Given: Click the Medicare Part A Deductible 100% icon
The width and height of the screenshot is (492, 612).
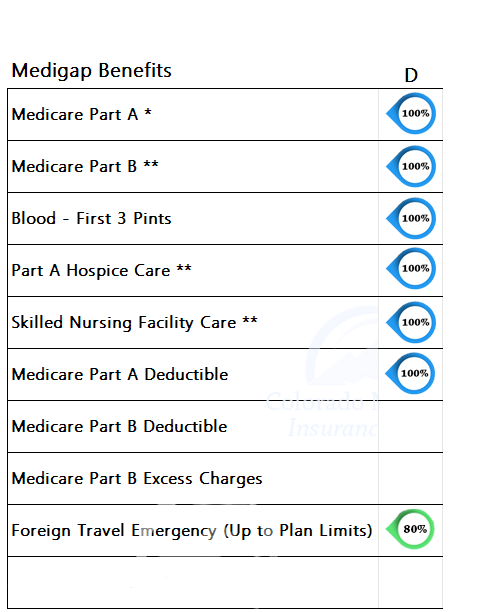Looking at the screenshot, I should (x=410, y=374).
